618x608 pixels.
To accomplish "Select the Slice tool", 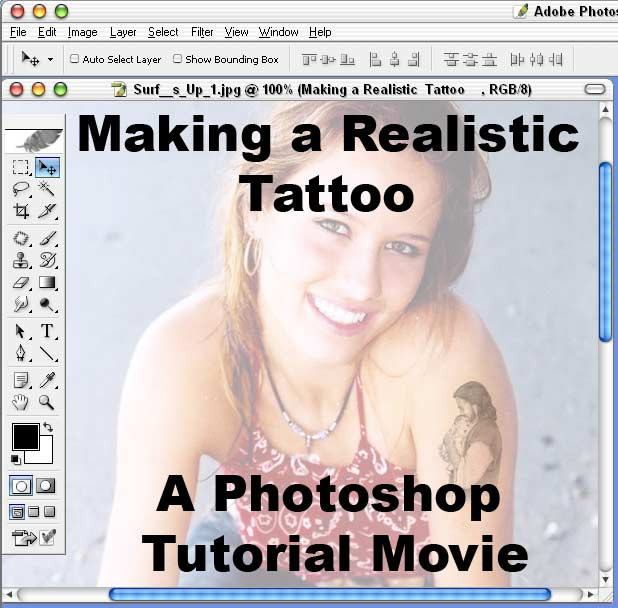I will click(47, 211).
